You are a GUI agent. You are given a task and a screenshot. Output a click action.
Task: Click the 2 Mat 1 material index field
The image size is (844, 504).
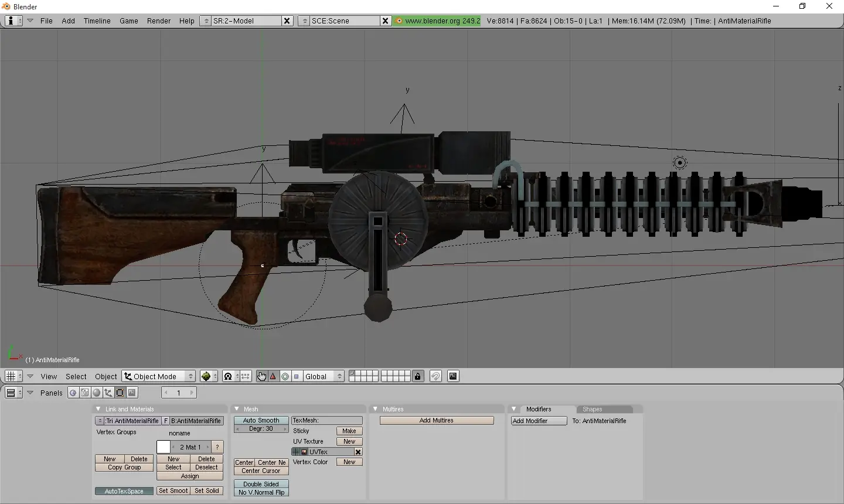pyautogui.click(x=190, y=447)
